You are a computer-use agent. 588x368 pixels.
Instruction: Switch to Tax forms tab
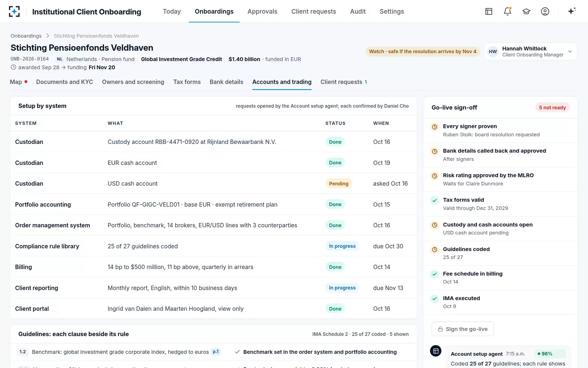click(x=187, y=82)
